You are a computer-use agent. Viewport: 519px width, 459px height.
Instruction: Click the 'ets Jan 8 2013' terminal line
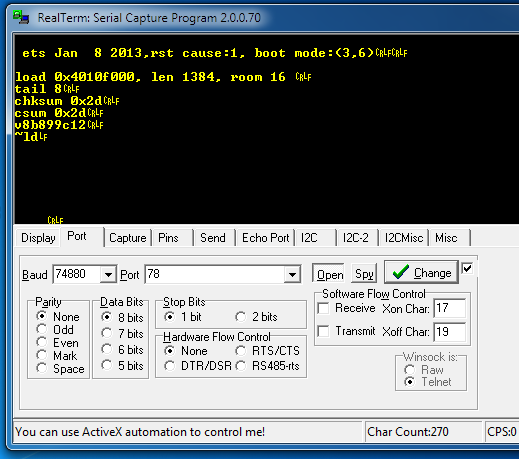[x=214, y=53]
